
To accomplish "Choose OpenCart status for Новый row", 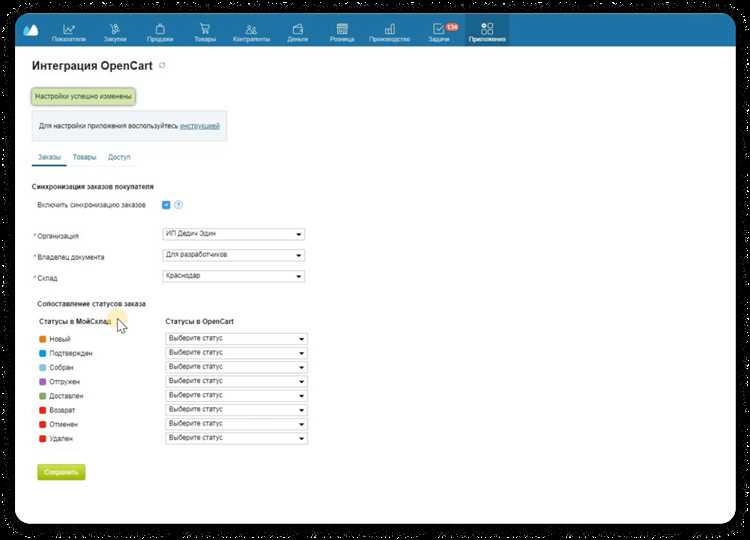I will click(236, 339).
